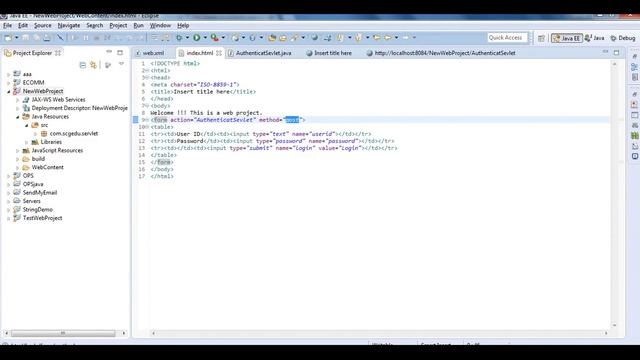
Task: Open the Run configurations dropdown arrow
Action: pyautogui.click(x=205, y=38)
